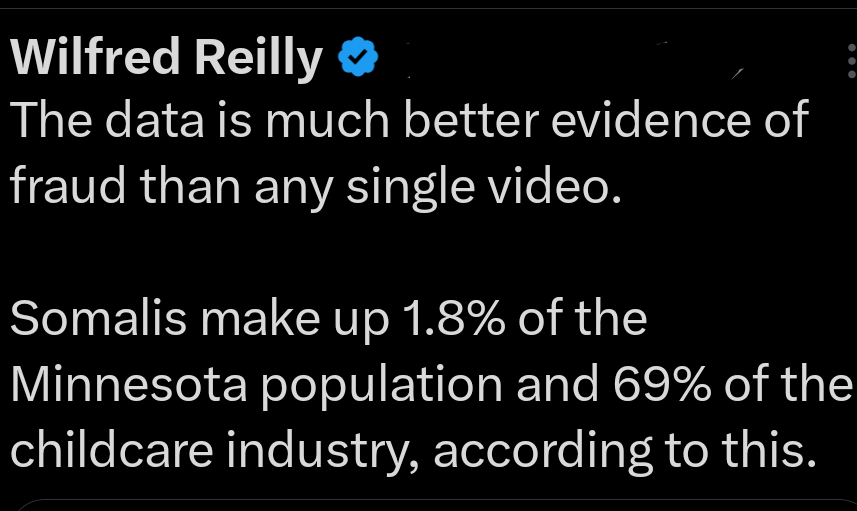Open Wilfred Reilly's profile from the name

click(166, 60)
